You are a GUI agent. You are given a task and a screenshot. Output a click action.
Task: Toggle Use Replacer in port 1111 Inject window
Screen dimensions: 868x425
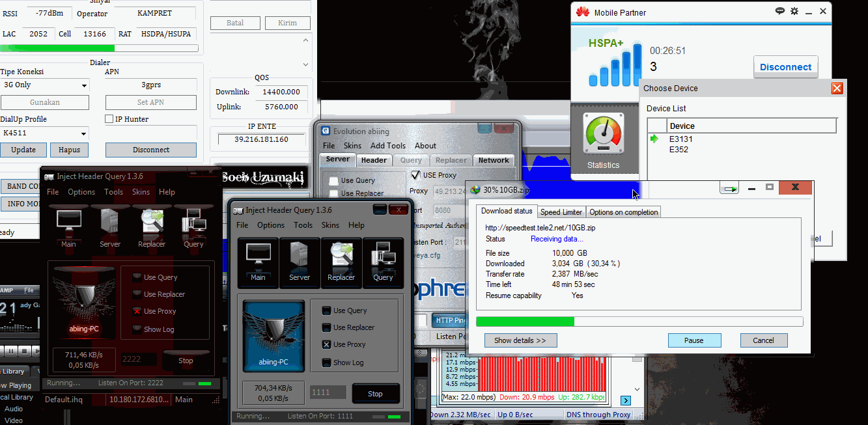tap(327, 327)
